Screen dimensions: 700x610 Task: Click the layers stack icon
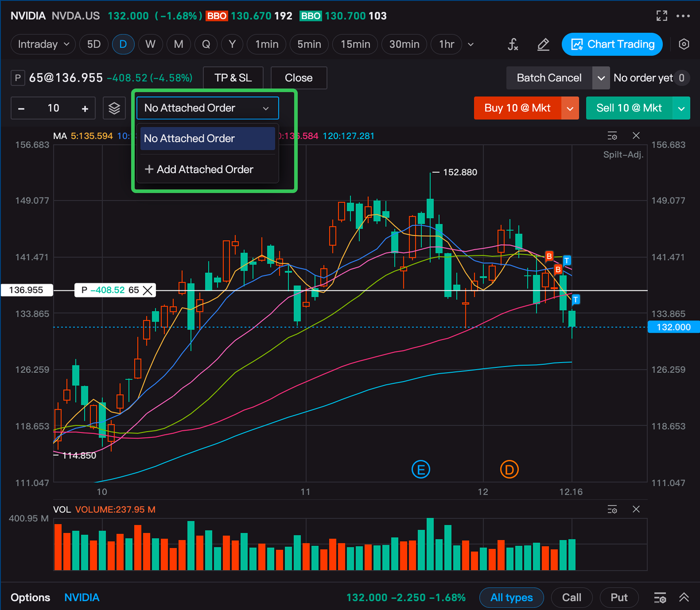(x=114, y=108)
